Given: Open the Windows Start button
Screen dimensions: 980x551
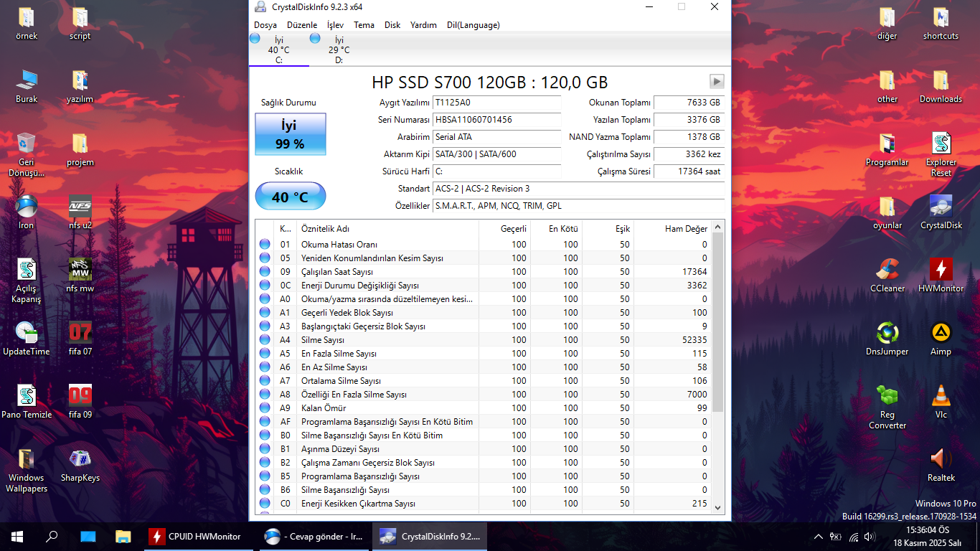Looking at the screenshot, I should [x=17, y=536].
